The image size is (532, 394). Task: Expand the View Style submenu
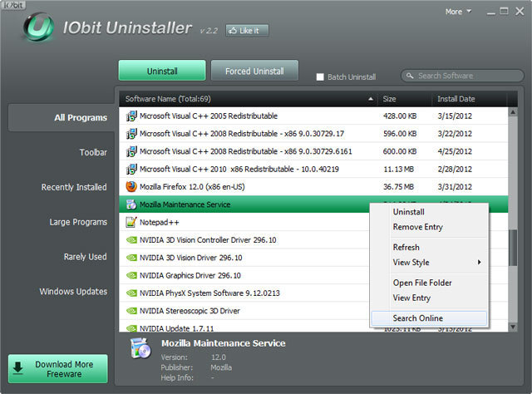(436, 263)
